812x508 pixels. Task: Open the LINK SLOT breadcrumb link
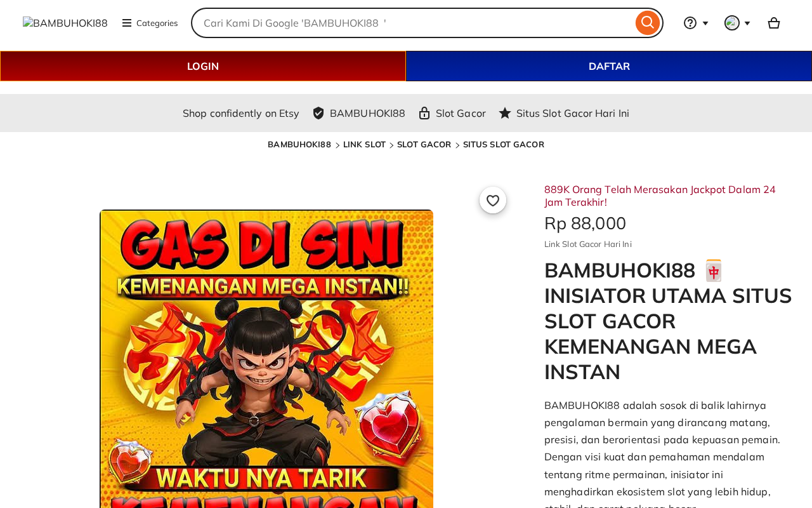pos(364,145)
